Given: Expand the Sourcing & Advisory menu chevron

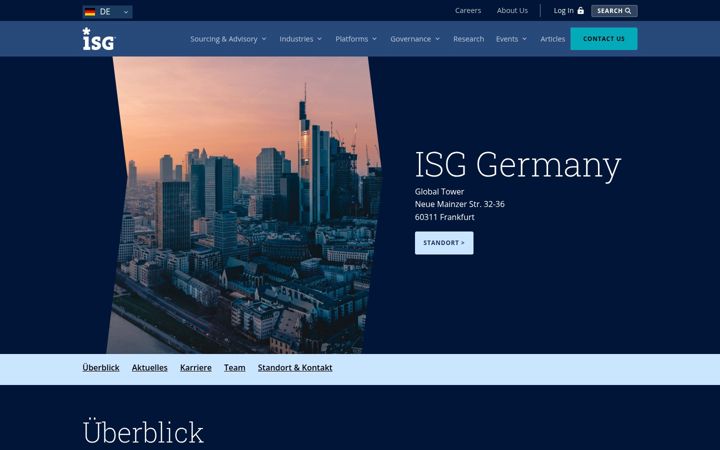Looking at the screenshot, I should [x=264, y=39].
